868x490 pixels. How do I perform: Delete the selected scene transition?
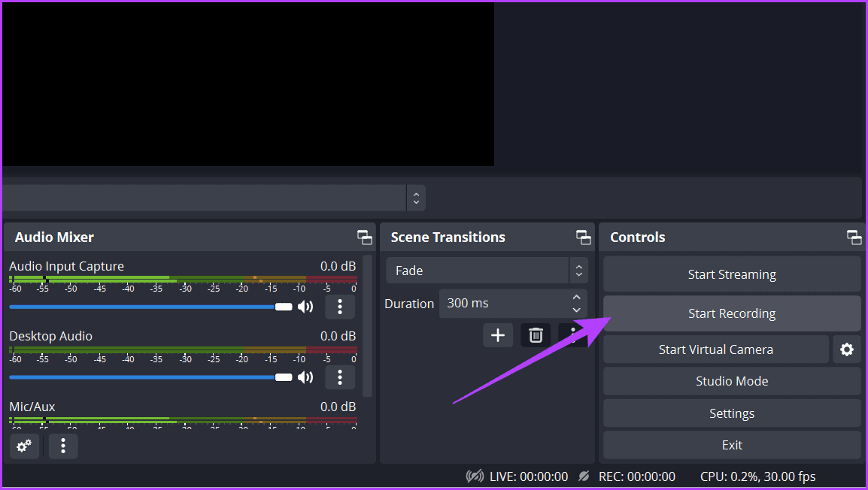536,335
